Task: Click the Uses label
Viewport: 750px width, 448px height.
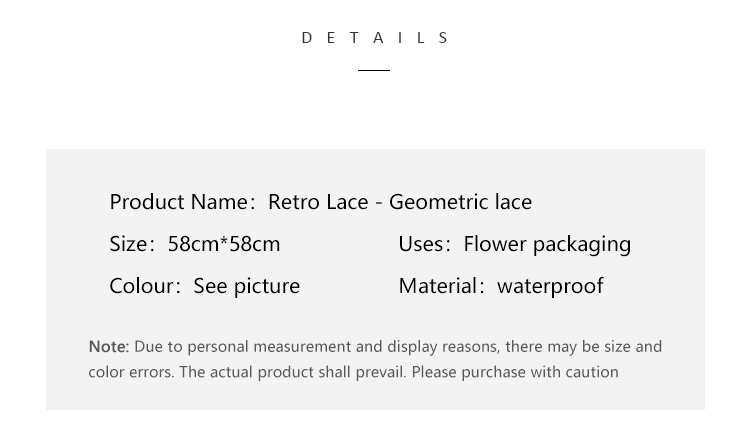Action: (x=422, y=244)
